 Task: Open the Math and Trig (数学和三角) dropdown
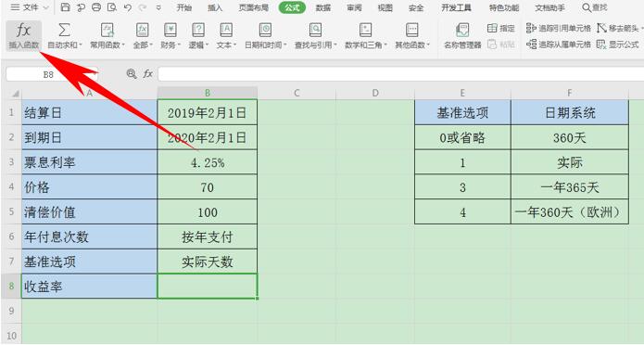point(365,36)
